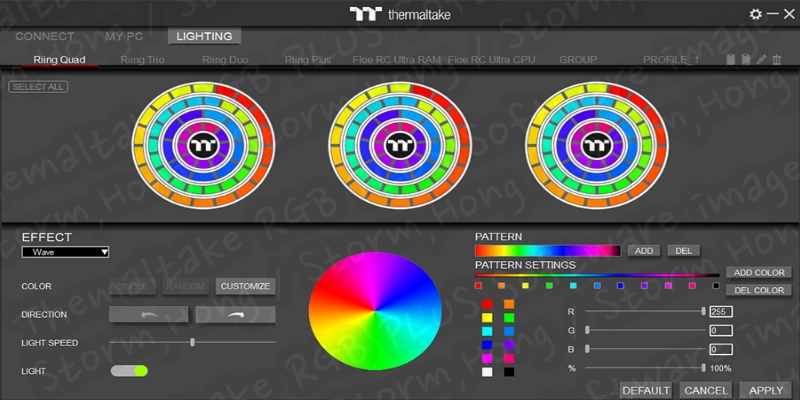
Task: Select the Riing Plus device tab
Action: (308, 60)
